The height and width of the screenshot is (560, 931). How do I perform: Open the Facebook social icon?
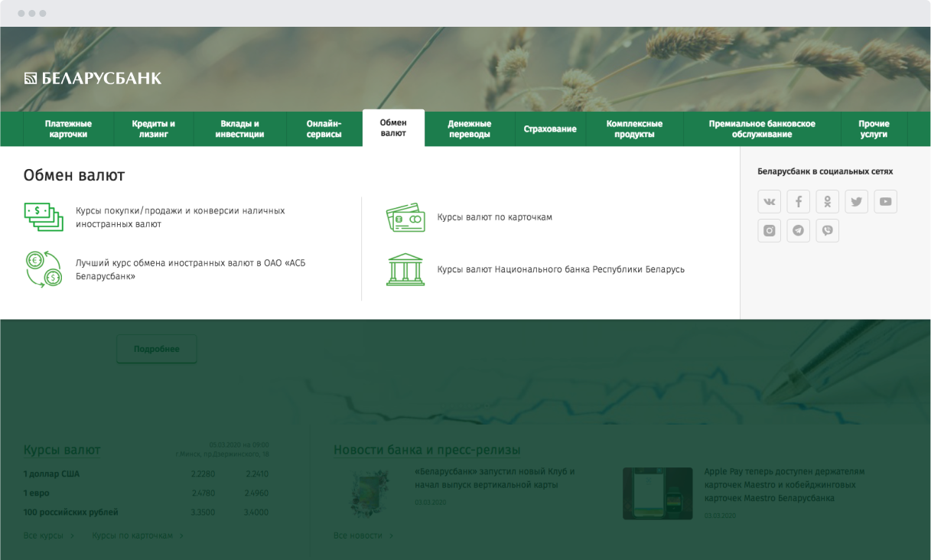(798, 202)
